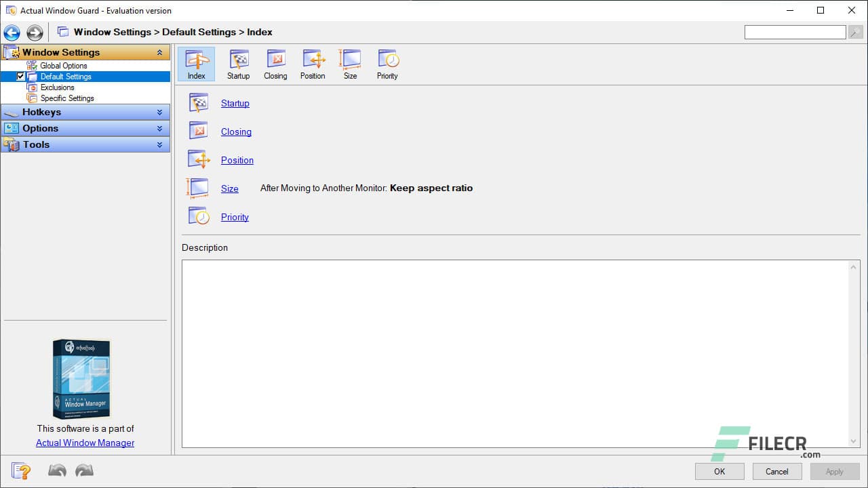Image resolution: width=868 pixels, height=488 pixels.
Task: Open the Priority link in the index list
Action: (235, 217)
